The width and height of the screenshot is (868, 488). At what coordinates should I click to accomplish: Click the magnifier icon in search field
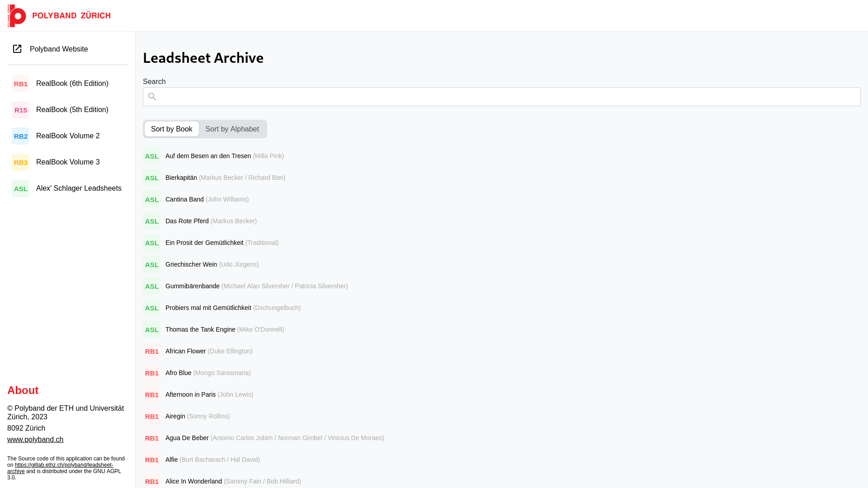pyautogui.click(x=152, y=97)
